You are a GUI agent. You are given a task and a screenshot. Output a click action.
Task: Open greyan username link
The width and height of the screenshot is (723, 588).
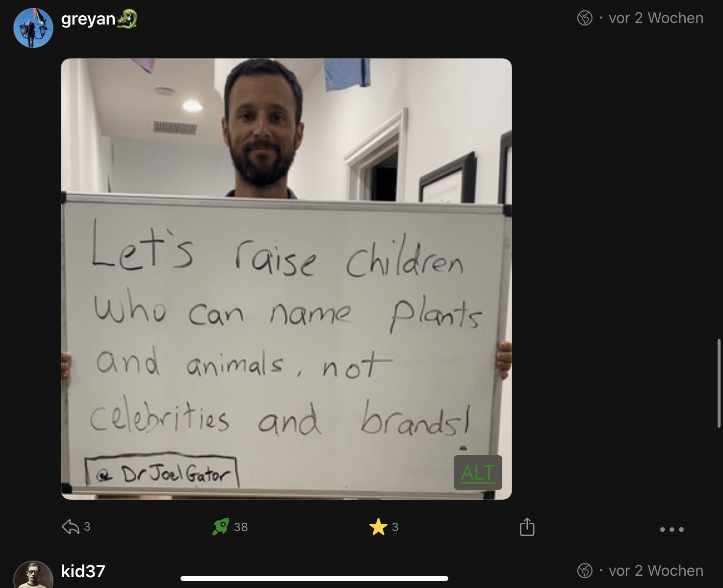(x=88, y=19)
